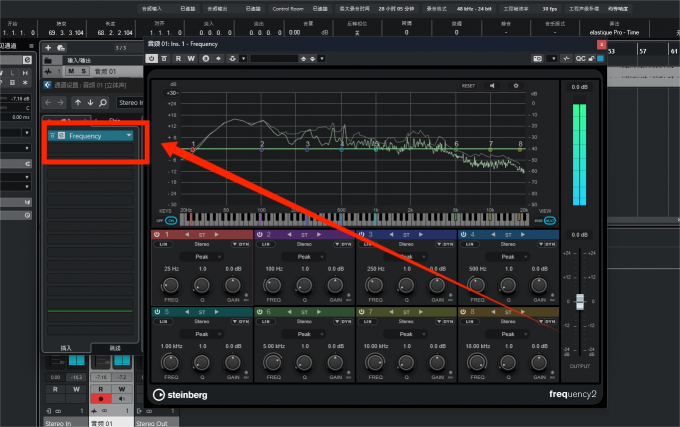Click the speaker audition icon near RESET

(492, 86)
